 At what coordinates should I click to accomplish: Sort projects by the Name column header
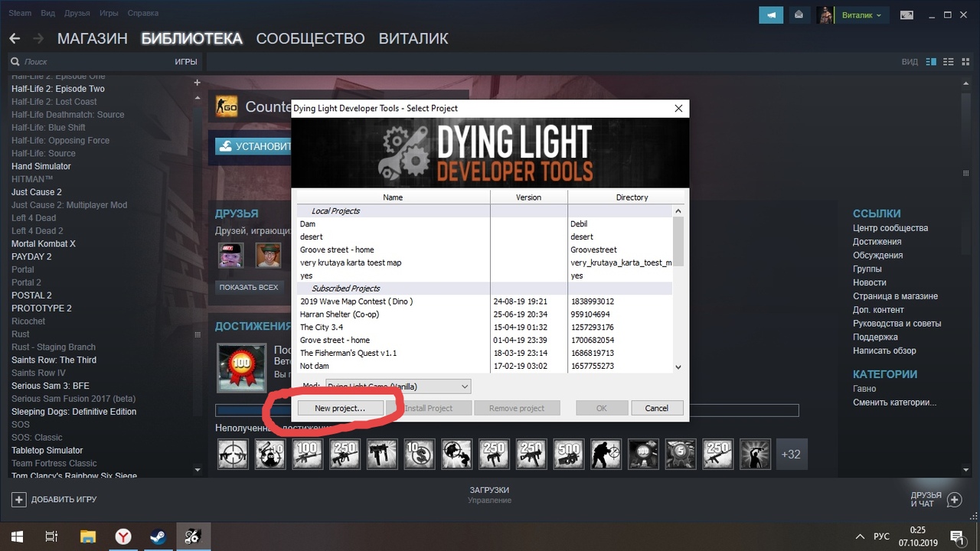point(393,197)
